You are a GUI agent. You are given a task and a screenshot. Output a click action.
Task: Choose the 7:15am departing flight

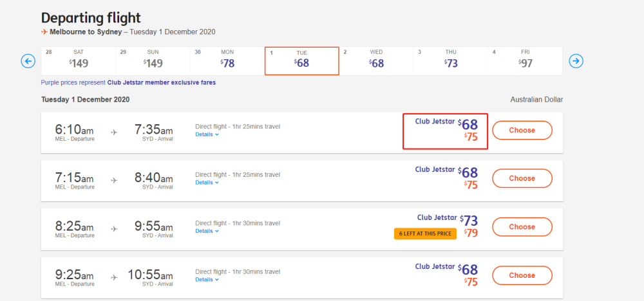click(522, 178)
